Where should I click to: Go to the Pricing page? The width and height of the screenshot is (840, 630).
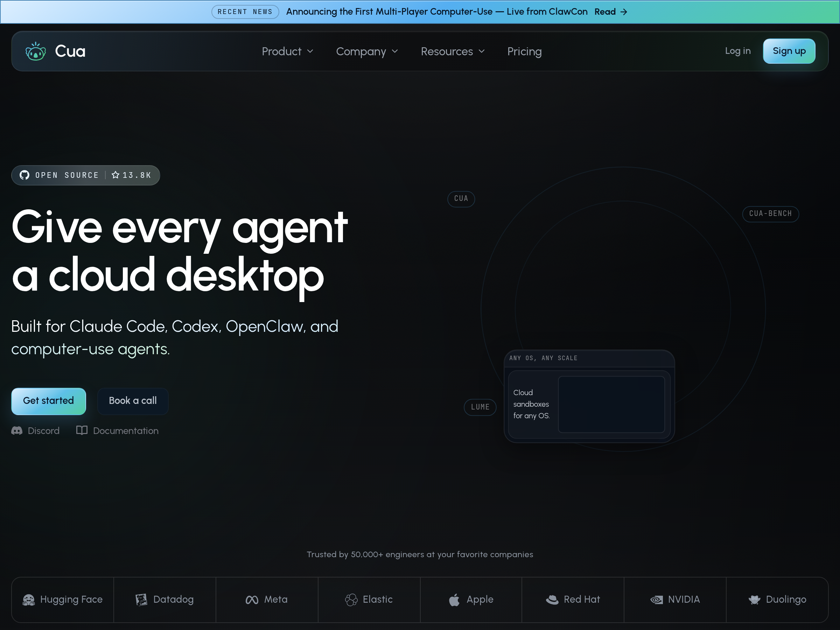click(x=524, y=51)
